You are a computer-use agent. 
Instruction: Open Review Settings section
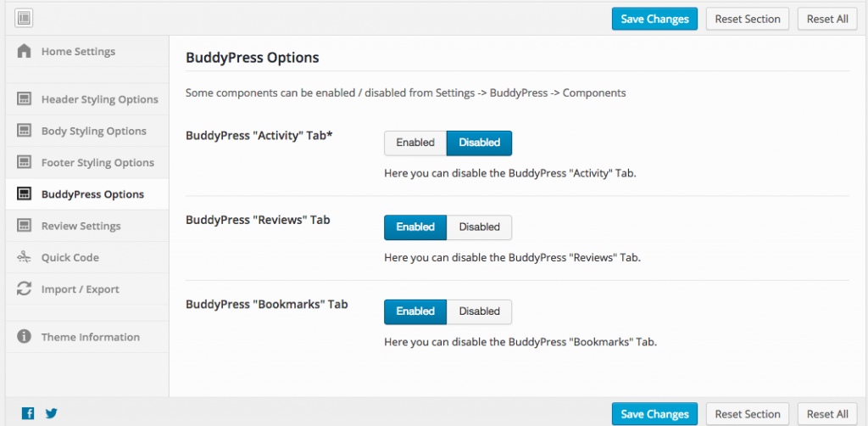click(x=87, y=226)
